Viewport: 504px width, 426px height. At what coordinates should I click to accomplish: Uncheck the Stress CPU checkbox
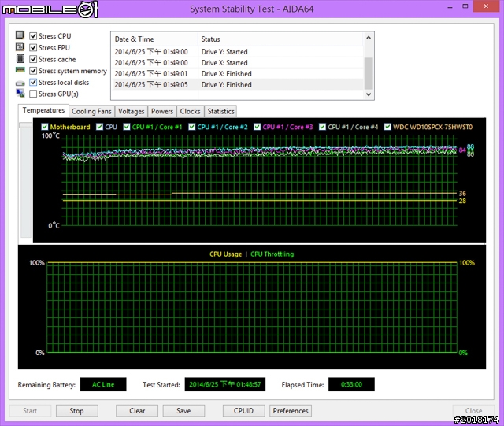pyautogui.click(x=33, y=36)
